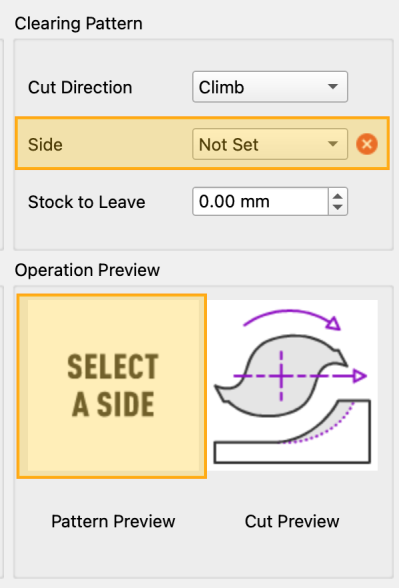Click the Cut Preview cutter illustration
399x588 pixels.
(292, 385)
